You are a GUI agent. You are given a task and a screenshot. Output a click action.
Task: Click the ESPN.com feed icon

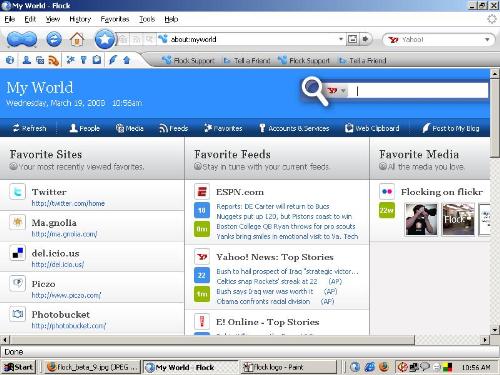(202, 192)
